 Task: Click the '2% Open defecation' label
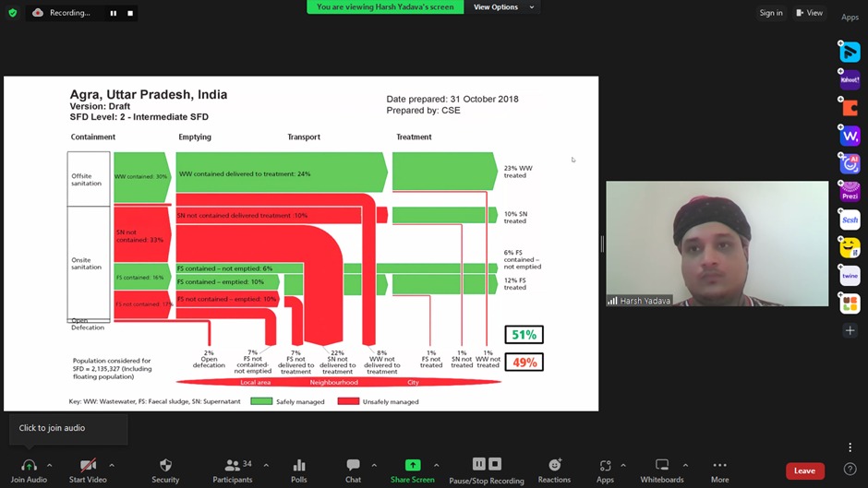tap(209, 359)
